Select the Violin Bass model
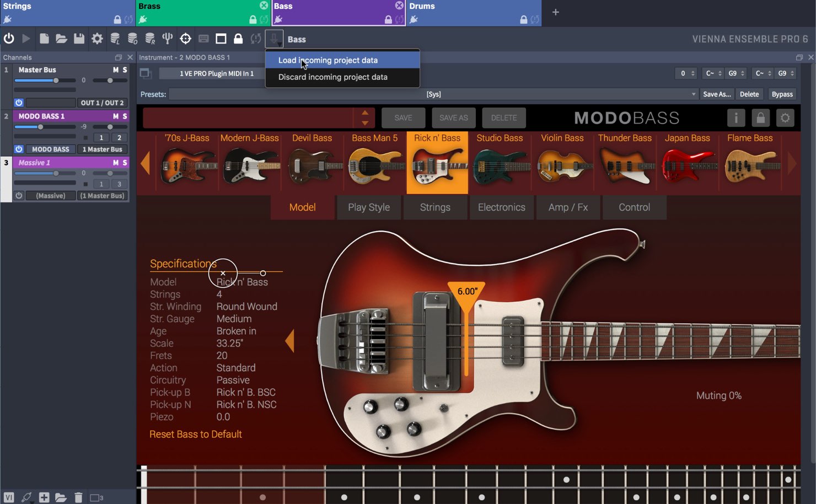 tap(562, 162)
